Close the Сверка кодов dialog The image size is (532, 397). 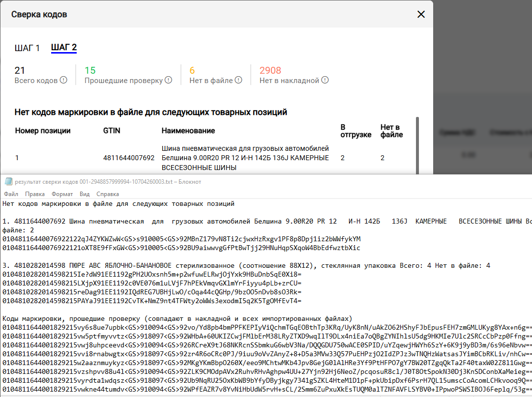point(421,14)
